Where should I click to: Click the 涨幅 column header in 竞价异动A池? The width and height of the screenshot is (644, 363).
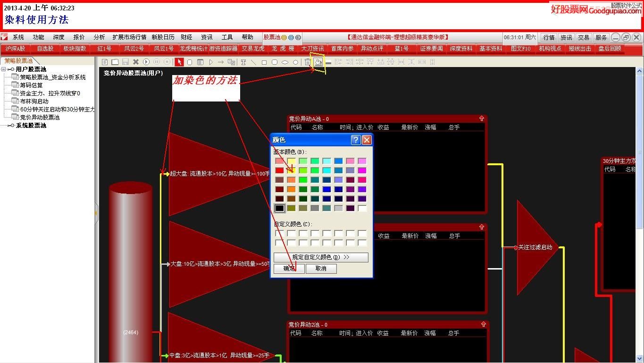pos(431,127)
